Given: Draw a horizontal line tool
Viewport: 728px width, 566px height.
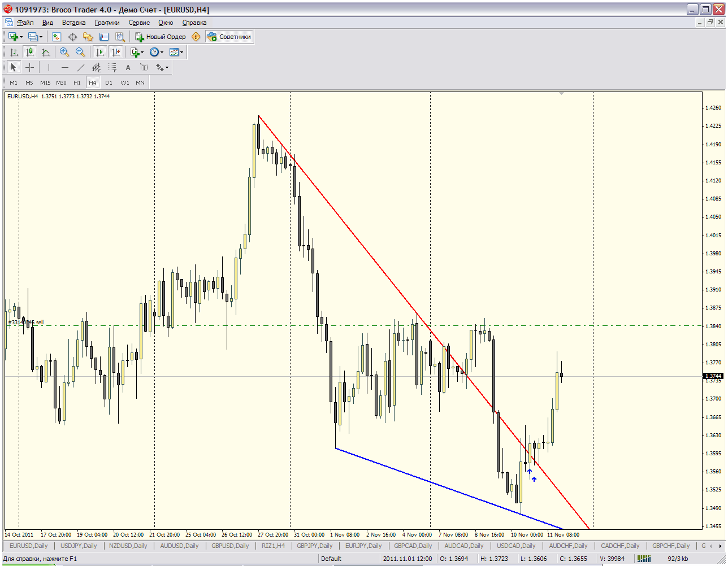Looking at the screenshot, I should (64, 67).
